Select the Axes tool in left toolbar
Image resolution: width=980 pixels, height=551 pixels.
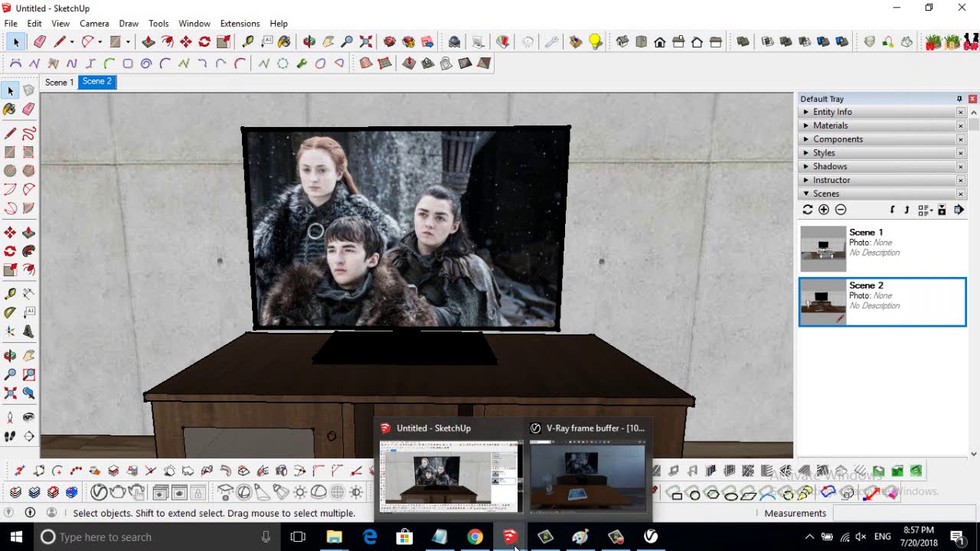pyautogui.click(x=10, y=331)
